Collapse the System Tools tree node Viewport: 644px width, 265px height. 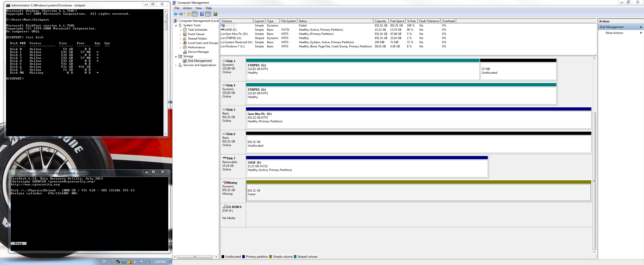coord(176,26)
